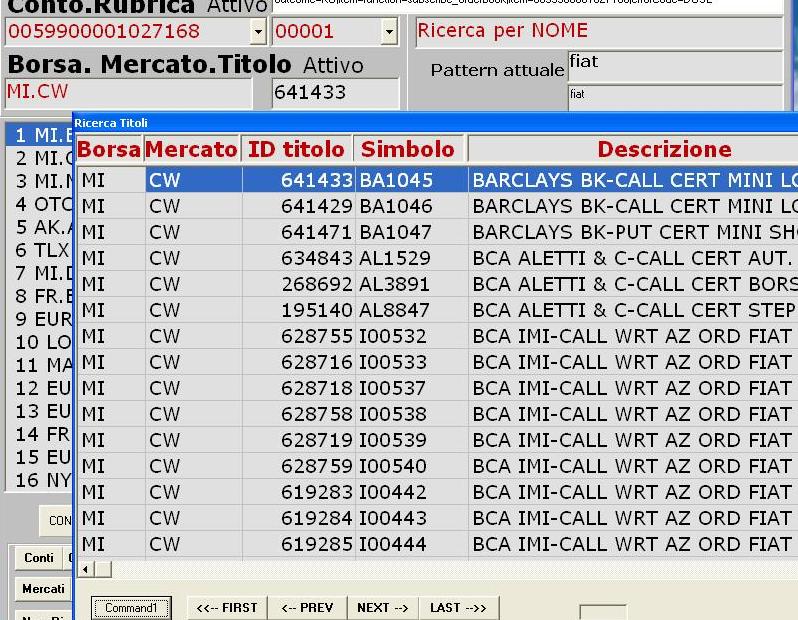
Task: Click the Pattern attuale field containing fiat
Action: coord(675,66)
